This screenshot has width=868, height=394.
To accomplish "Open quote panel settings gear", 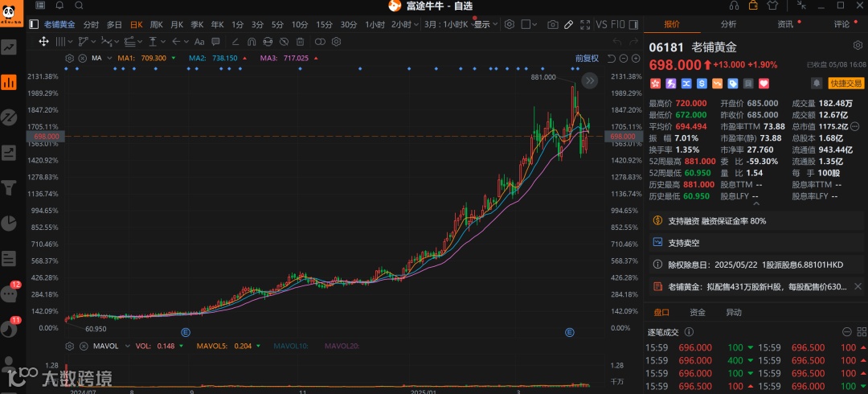I will point(858,46).
